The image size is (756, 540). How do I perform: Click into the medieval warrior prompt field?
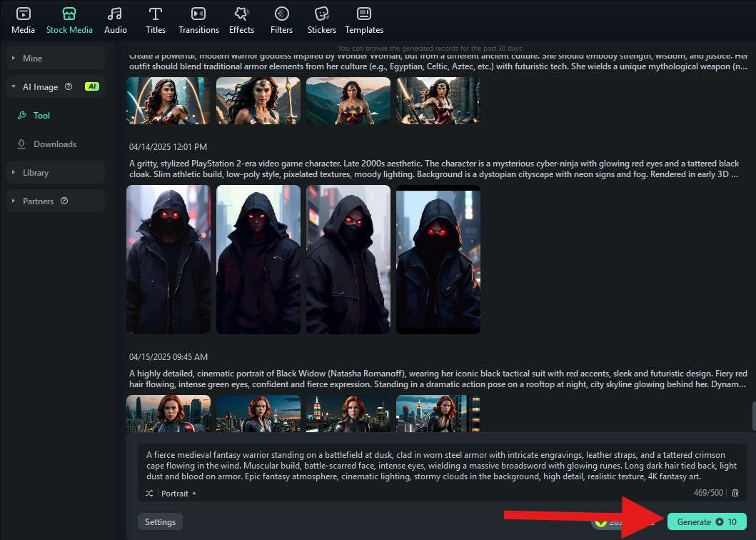tap(441, 466)
